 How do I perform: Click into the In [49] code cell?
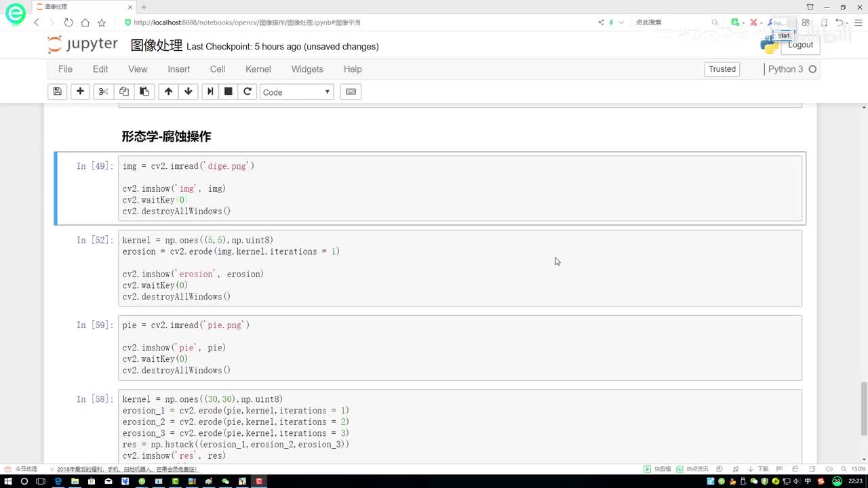[460, 188]
